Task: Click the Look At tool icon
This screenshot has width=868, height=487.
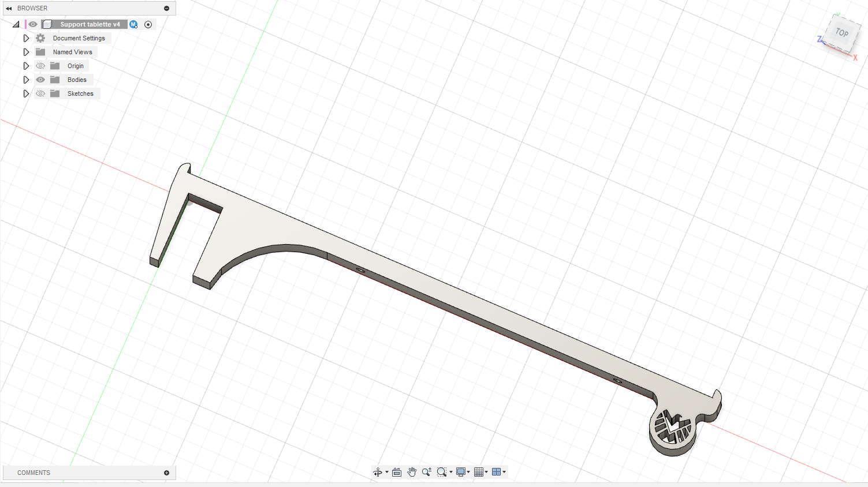Action: pos(397,472)
